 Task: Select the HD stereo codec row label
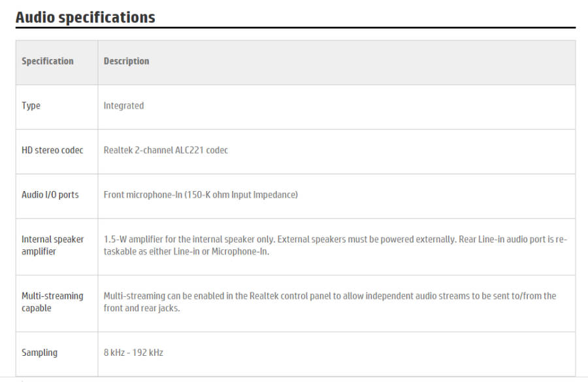(x=52, y=150)
